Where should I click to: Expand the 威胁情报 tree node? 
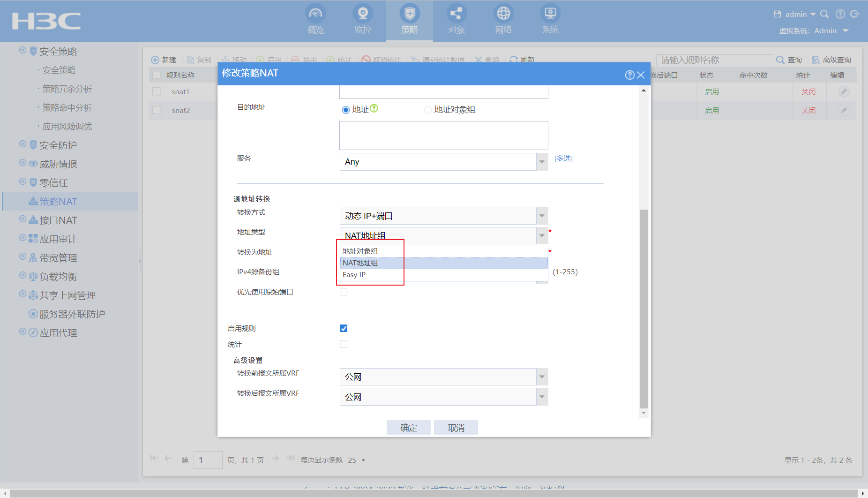point(22,162)
